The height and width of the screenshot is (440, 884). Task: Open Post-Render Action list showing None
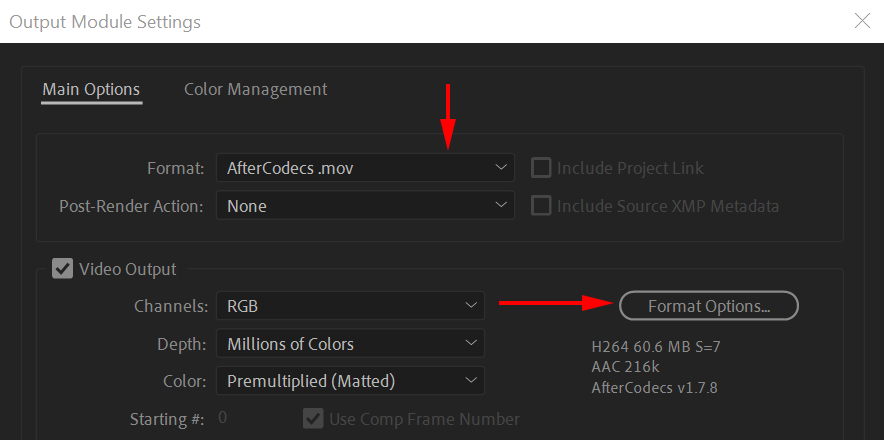tap(360, 206)
